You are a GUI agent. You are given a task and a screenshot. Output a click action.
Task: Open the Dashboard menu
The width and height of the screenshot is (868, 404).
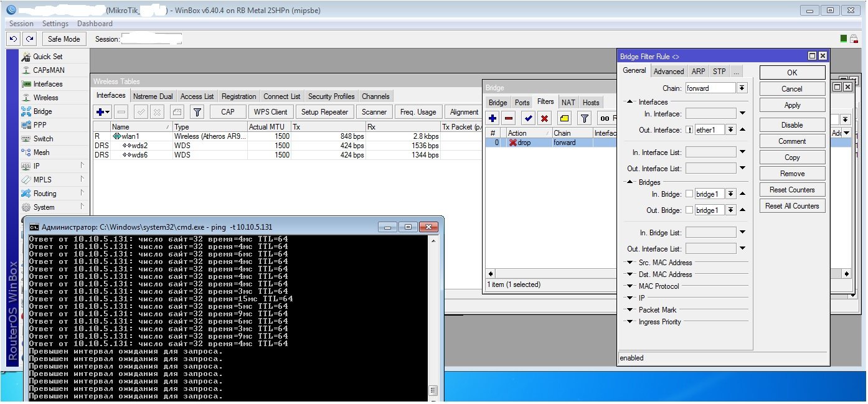coord(95,23)
